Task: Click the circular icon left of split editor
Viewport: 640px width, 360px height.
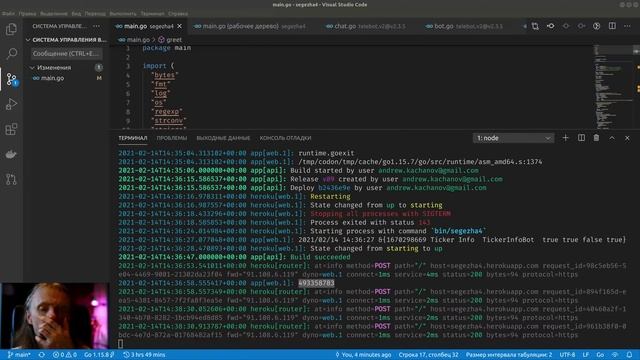Action: [597, 26]
